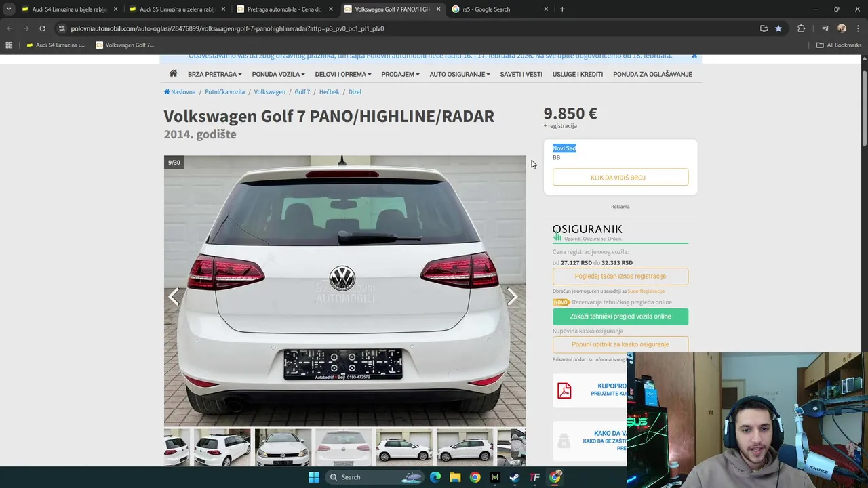
Task: Bookmark this page with star icon
Action: [x=778, y=28]
